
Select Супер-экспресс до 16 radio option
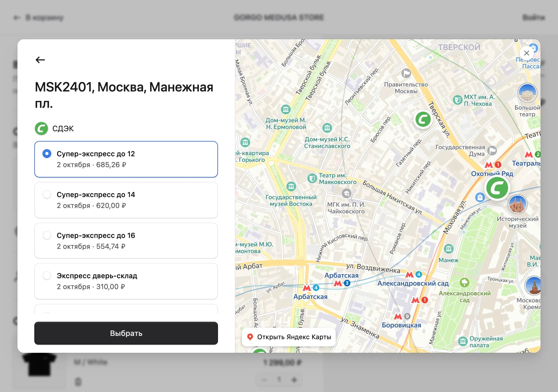[47, 235]
